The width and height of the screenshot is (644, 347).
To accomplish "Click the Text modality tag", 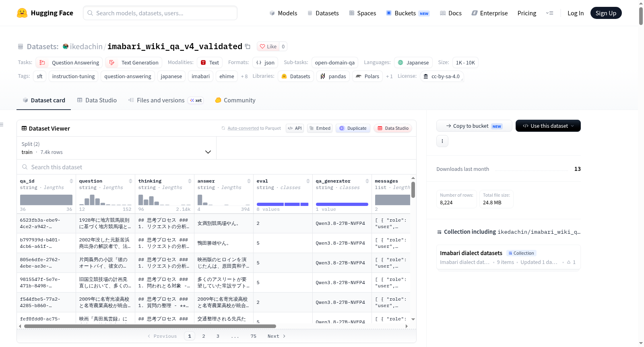I will click(210, 62).
